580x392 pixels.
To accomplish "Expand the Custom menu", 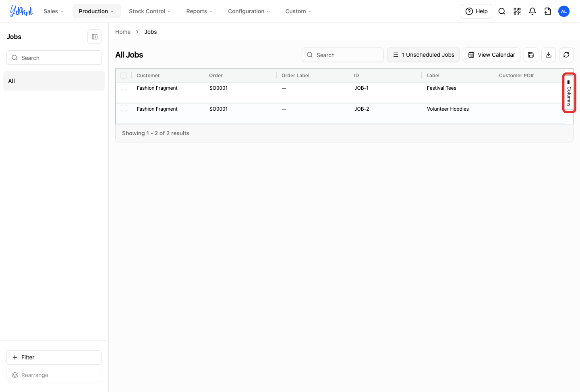I will [298, 11].
